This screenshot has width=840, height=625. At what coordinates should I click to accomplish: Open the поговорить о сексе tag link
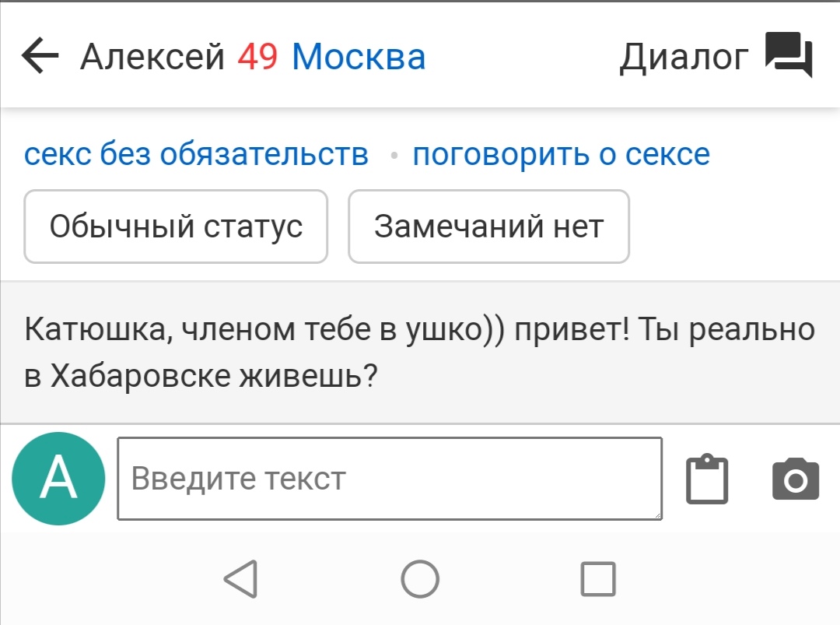click(x=561, y=154)
